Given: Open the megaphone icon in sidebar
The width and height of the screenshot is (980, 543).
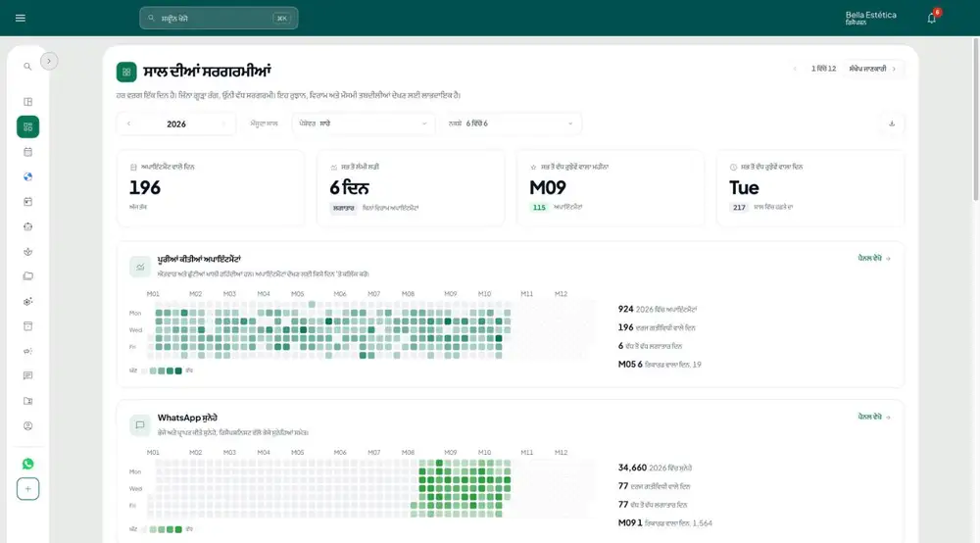Looking at the screenshot, I should click(27, 351).
